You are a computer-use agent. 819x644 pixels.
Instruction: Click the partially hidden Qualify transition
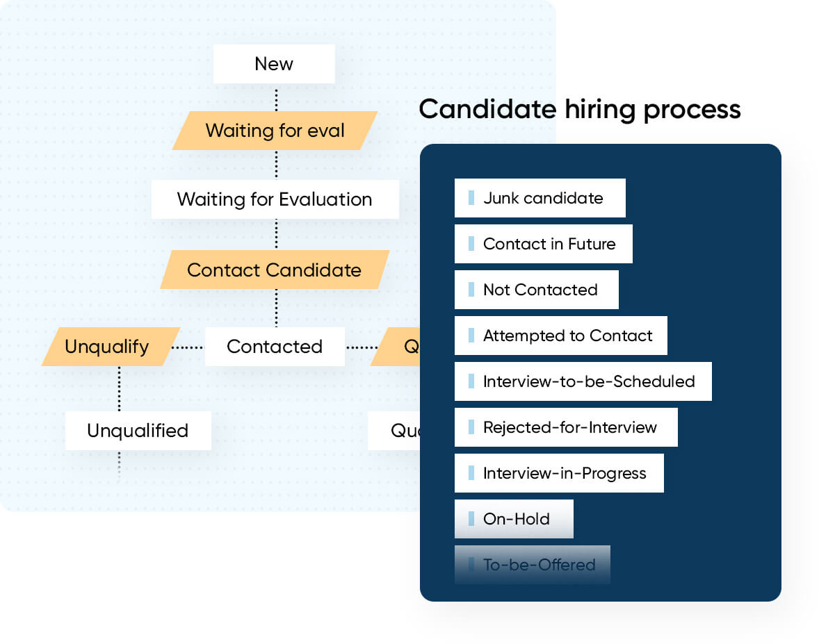coord(399,347)
